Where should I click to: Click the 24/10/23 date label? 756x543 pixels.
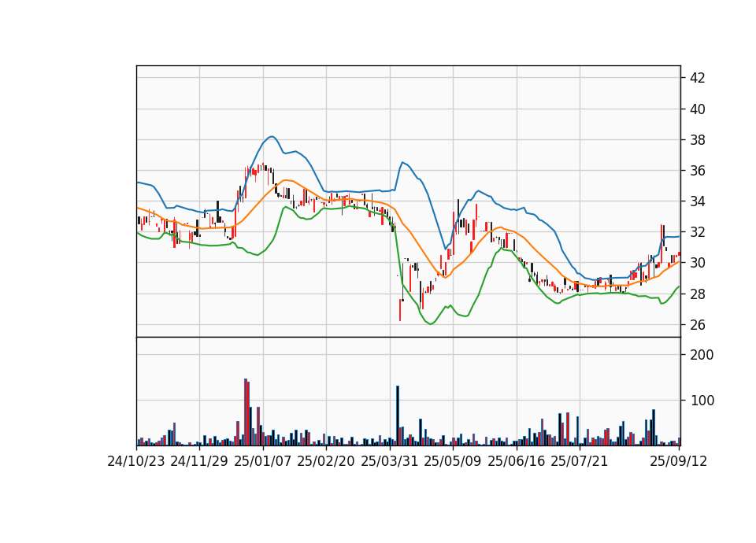click(x=136, y=462)
